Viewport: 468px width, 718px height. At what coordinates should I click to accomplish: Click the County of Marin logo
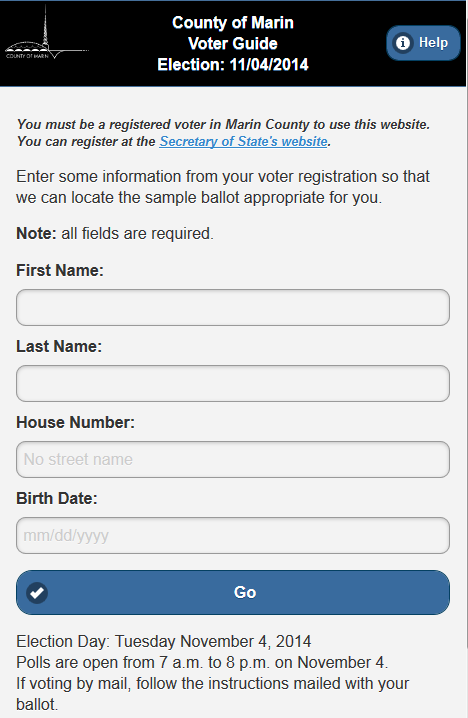coord(47,33)
